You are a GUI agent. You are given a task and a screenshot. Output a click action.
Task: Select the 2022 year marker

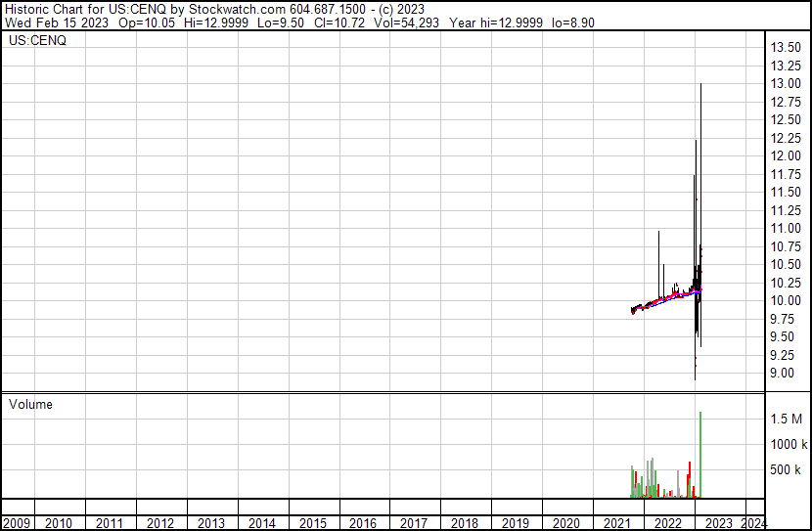point(667,522)
